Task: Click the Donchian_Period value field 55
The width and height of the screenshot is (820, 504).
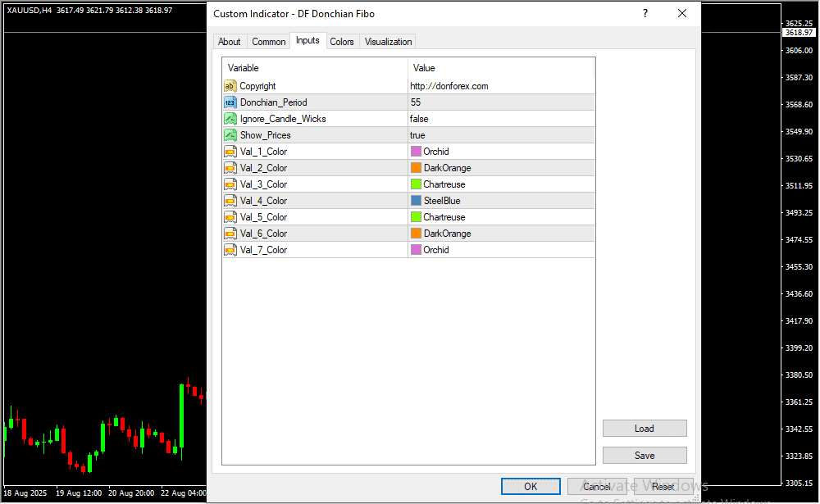Action: (416, 102)
